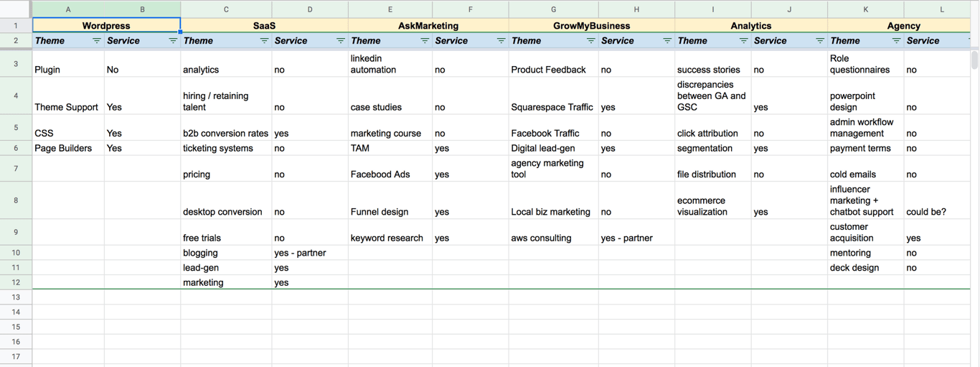Image resolution: width=980 pixels, height=367 pixels.
Task: Expand filter dropdown for Agency Theme column
Action: pyautogui.click(x=897, y=41)
